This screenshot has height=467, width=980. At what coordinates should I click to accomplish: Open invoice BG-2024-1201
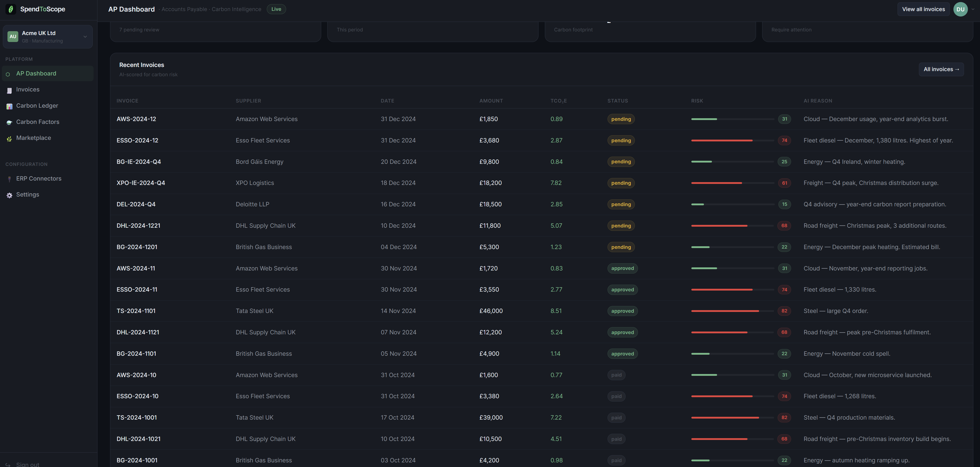click(137, 247)
